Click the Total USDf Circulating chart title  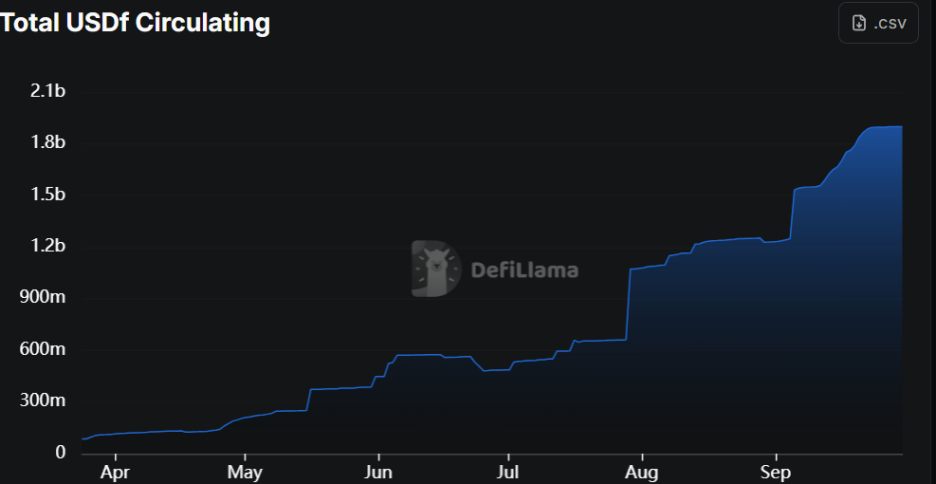click(136, 22)
